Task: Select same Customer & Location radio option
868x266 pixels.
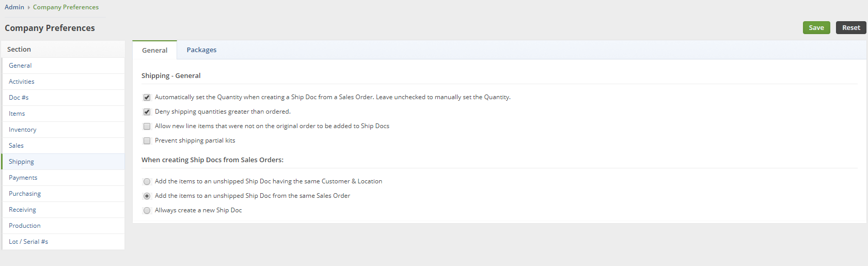Action: click(147, 181)
